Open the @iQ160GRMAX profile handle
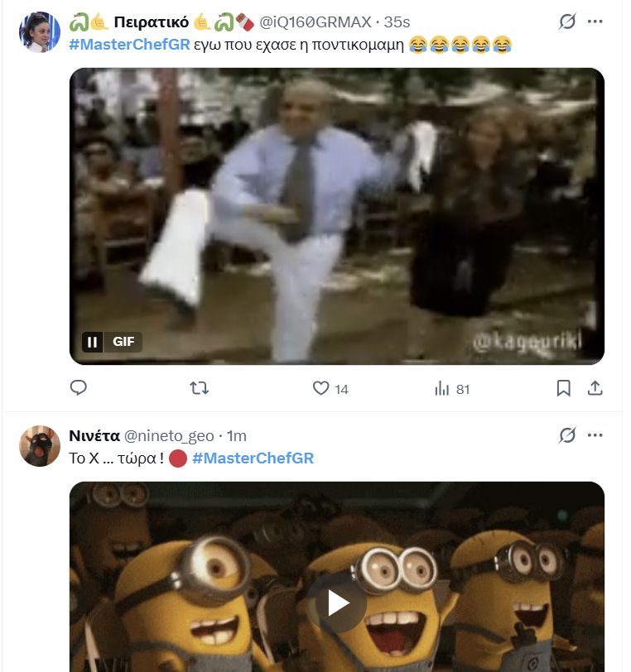The height and width of the screenshot is (672, 631). click(315, 22)
